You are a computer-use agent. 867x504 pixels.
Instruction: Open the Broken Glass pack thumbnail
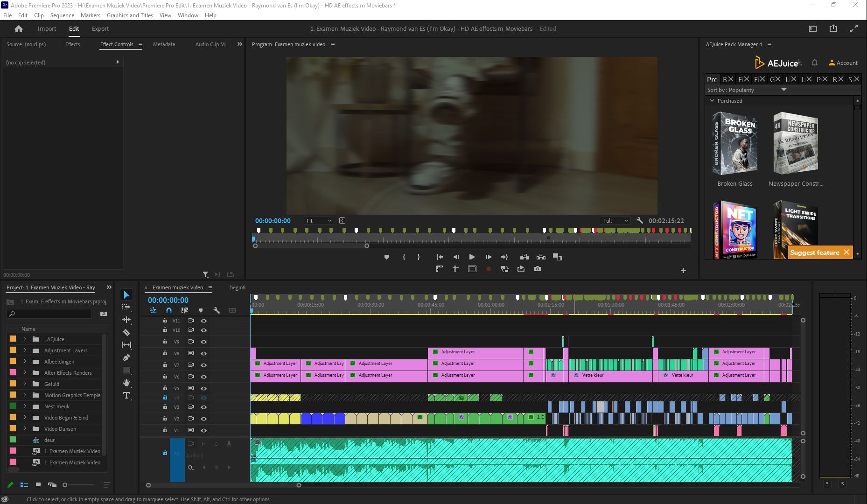click(735, 144)
